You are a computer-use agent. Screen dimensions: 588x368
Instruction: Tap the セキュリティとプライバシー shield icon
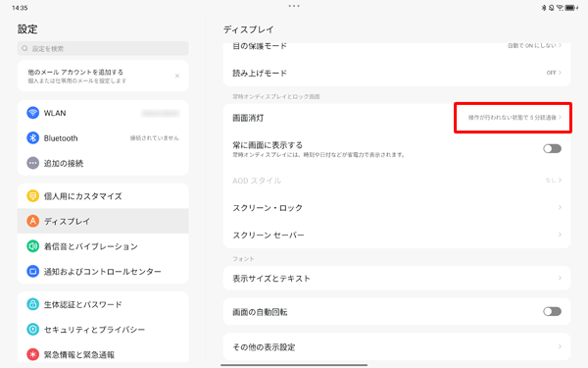[32, 330]
